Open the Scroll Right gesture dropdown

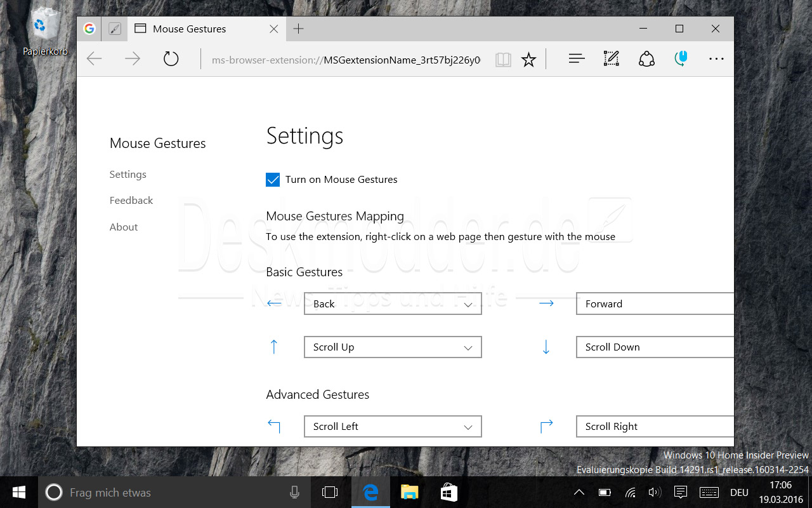pos(655,426)
